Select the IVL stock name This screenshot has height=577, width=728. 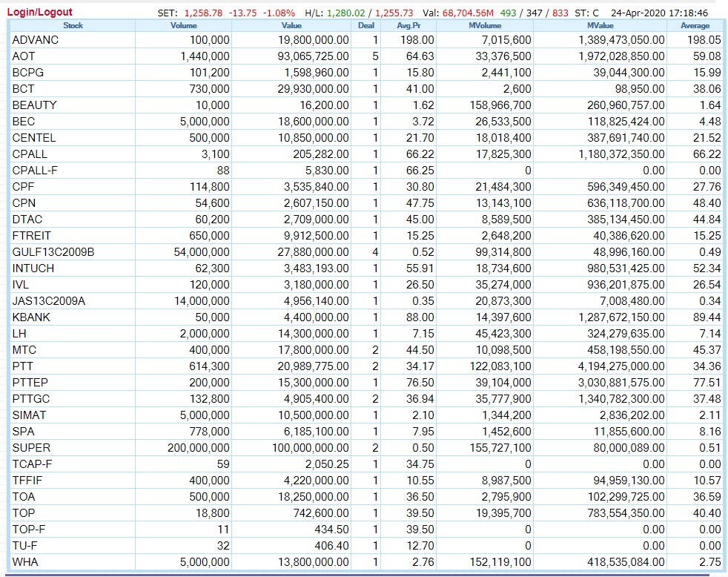[x=21, y=284]
